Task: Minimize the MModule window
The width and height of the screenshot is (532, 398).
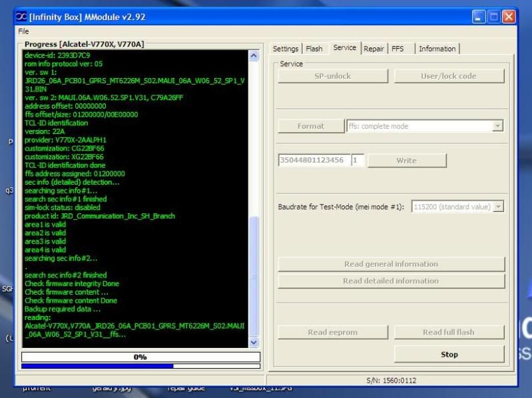Action: (479, 17)
